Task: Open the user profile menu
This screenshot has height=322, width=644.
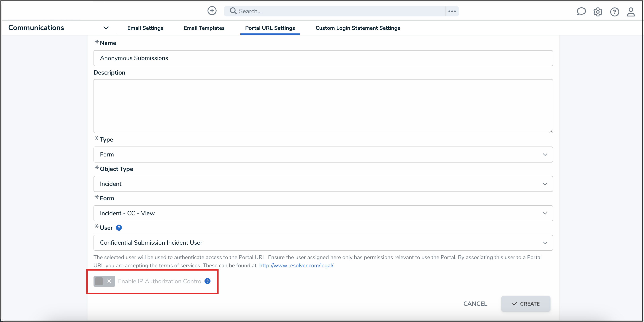Action: click(x=631, y=12)
